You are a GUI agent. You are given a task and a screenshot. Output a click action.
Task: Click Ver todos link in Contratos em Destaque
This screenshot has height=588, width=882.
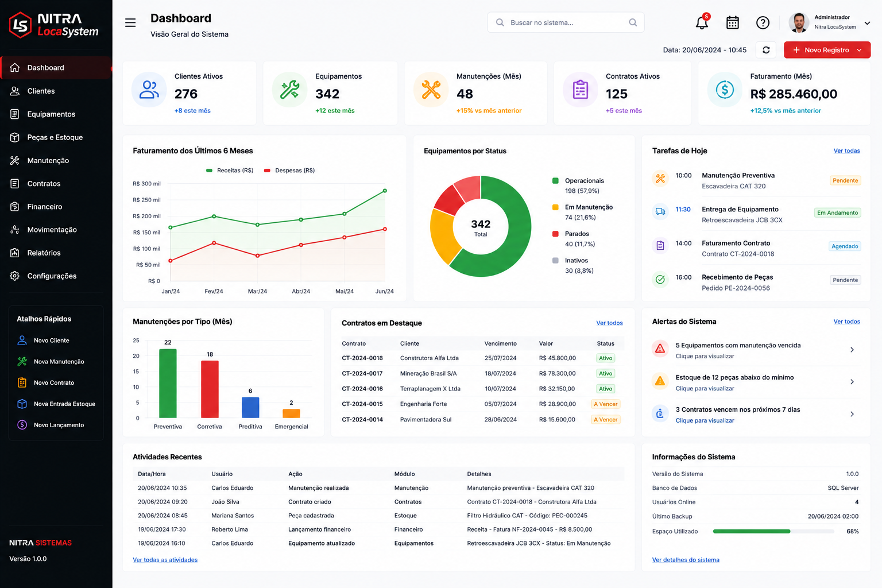(x=609, y=323)
